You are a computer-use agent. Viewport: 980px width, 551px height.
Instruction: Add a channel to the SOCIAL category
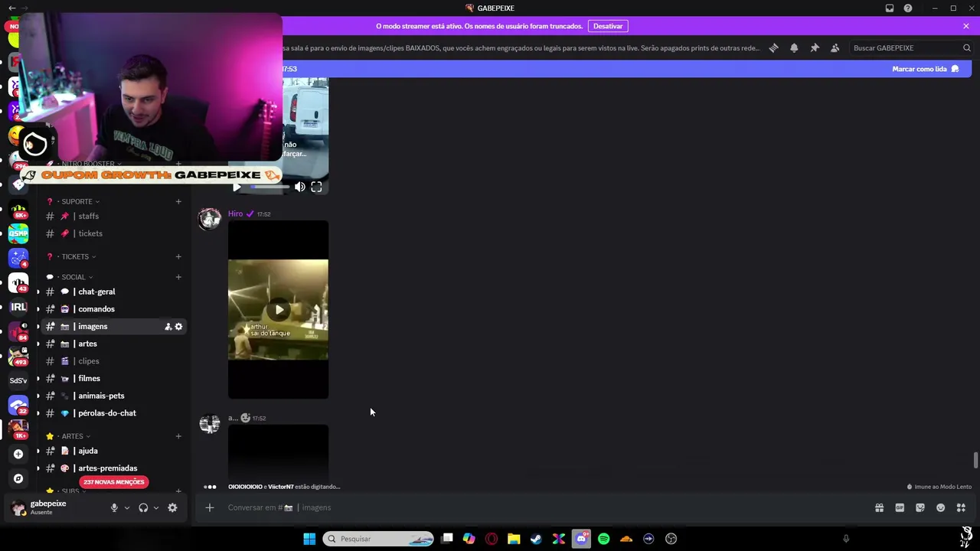point(178,277)
